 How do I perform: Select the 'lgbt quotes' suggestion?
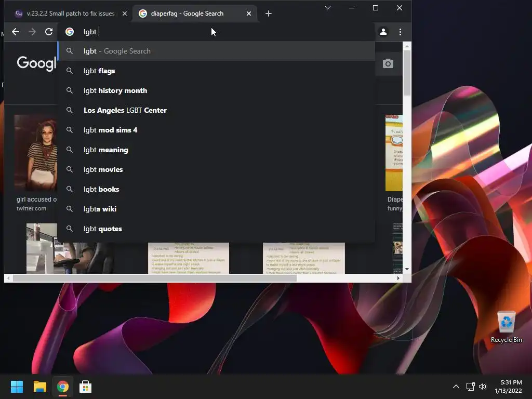(217, 229)
